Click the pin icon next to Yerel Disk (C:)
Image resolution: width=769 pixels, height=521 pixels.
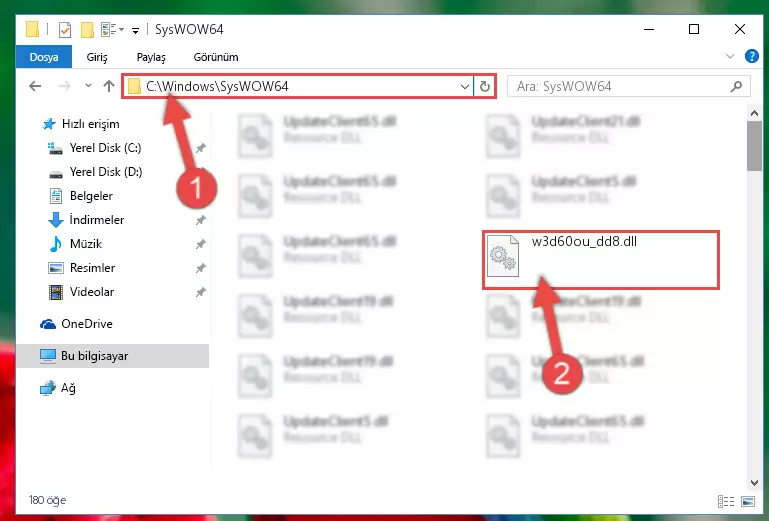click(x=201, y=148)
